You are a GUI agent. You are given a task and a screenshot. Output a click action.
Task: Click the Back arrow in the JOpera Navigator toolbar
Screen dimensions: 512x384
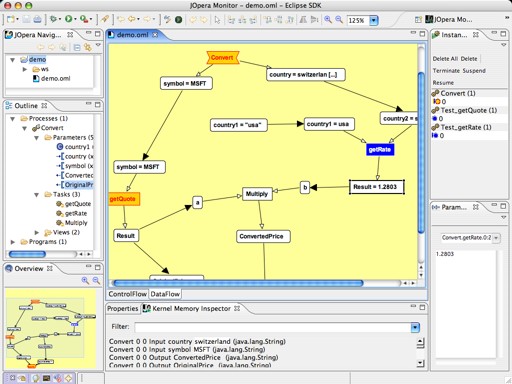tap(41, 47)
